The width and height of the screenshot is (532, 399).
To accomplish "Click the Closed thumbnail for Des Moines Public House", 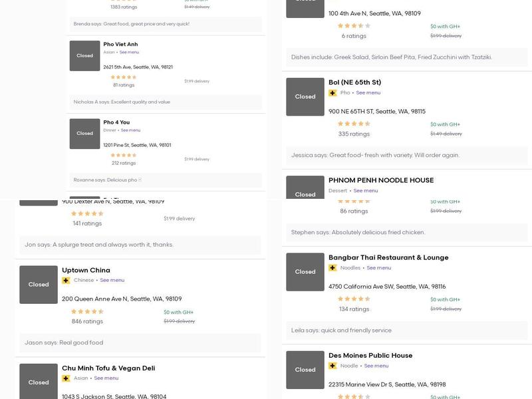I will [x=305, y=370].
